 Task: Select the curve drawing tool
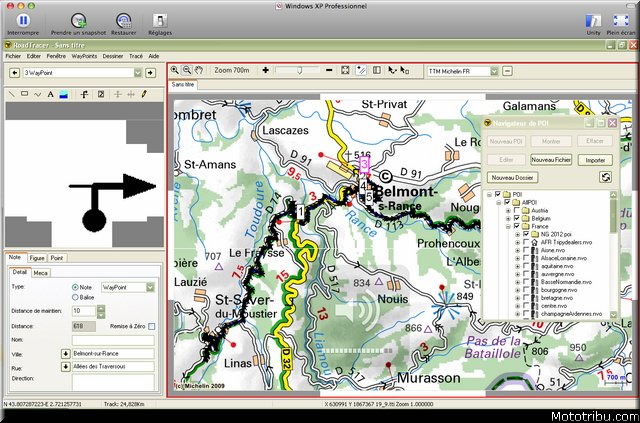pos(38,94)
